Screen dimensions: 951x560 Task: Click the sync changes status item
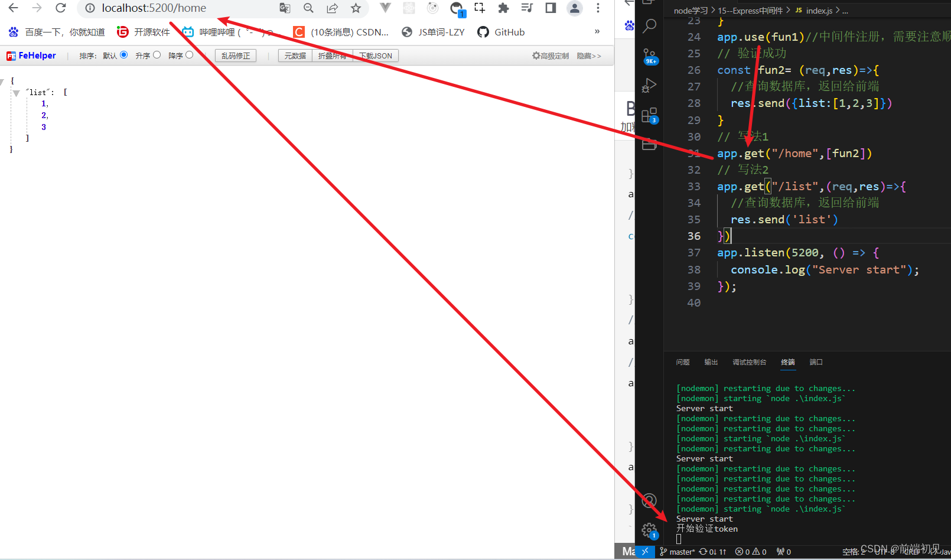713,552
